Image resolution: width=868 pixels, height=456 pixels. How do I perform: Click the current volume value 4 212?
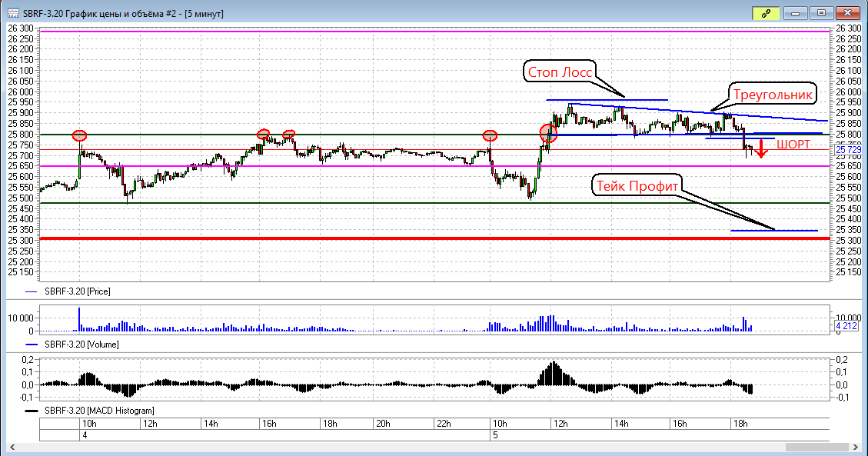tap(846, 326)
